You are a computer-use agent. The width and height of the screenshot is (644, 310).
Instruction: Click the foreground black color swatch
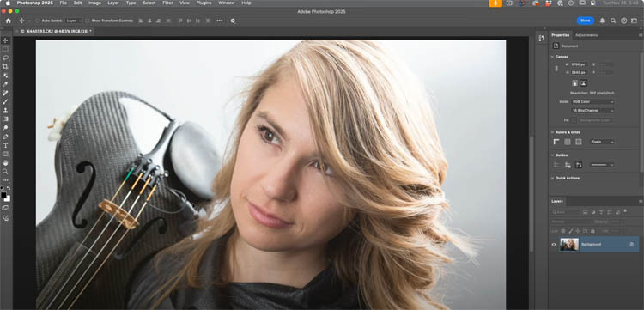3,196
